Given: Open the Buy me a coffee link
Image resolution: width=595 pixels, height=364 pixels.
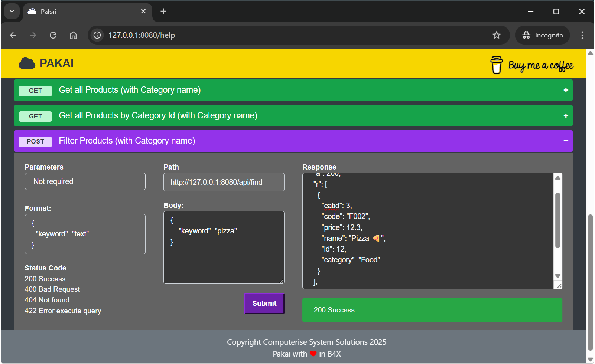Looking at the screenshot, I should point(532,65).
